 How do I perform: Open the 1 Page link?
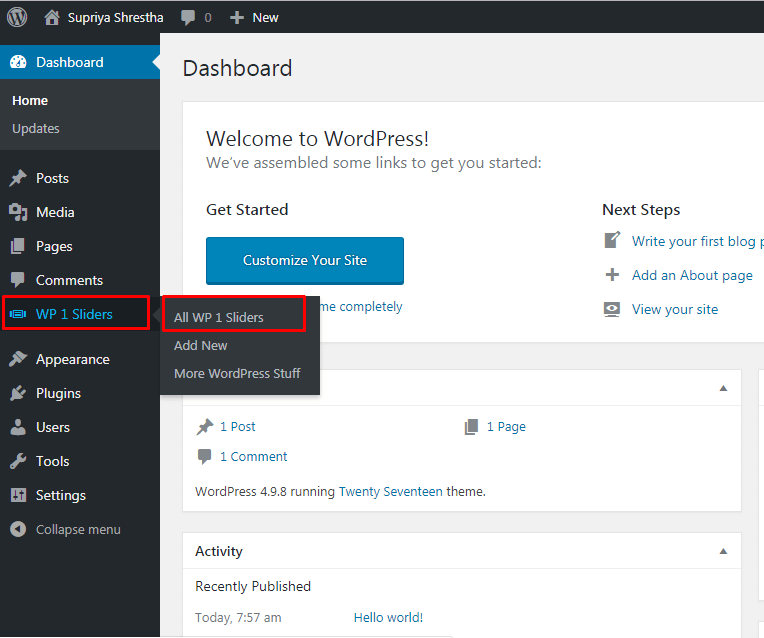point(506,427)
